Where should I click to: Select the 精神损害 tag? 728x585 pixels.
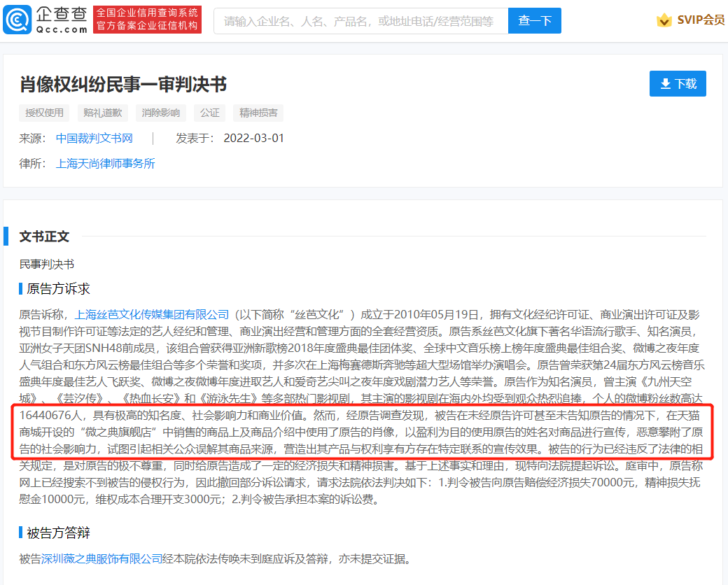click(x=258, y=113)
